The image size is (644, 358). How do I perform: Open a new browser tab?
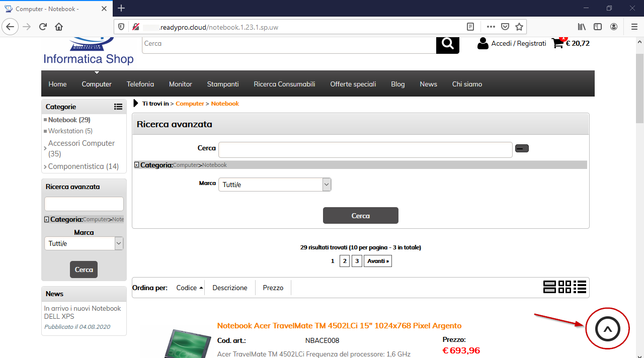121,8
